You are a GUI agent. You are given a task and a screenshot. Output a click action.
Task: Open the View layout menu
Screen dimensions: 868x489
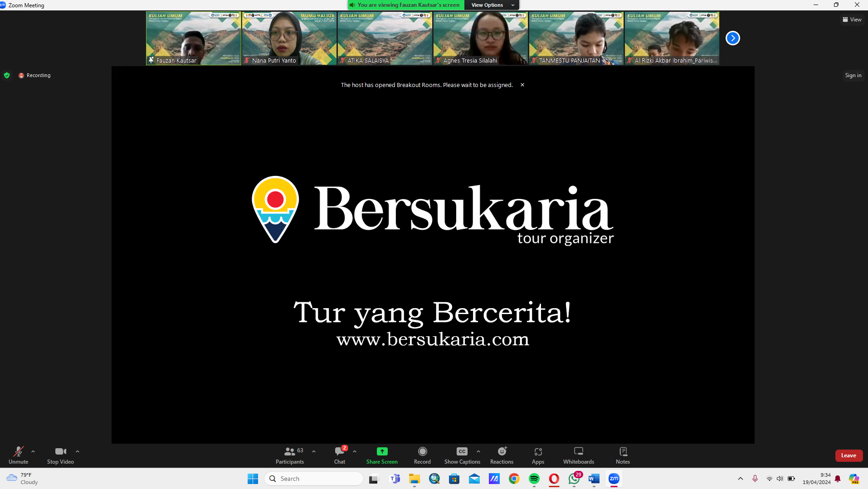click(x=852, y=19)
